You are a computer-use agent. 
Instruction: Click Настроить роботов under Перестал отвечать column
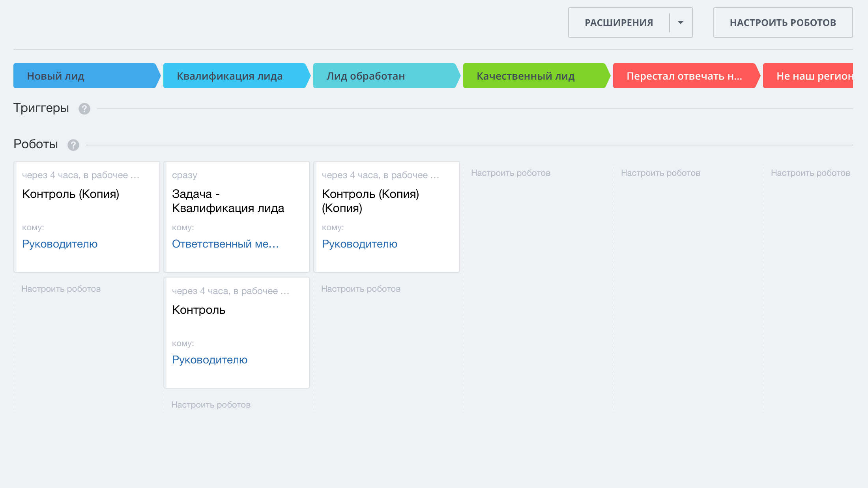(x=660, y=173)
